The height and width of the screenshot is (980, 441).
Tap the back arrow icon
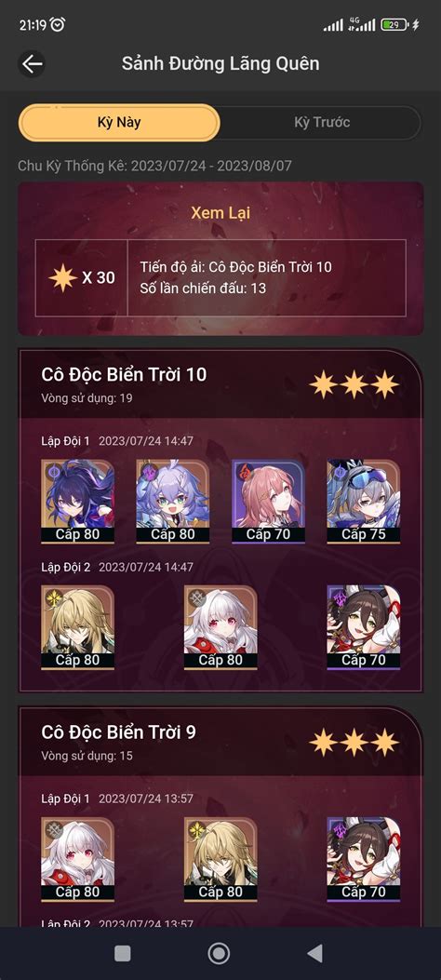pyautogui.click(x=32, y=63)
